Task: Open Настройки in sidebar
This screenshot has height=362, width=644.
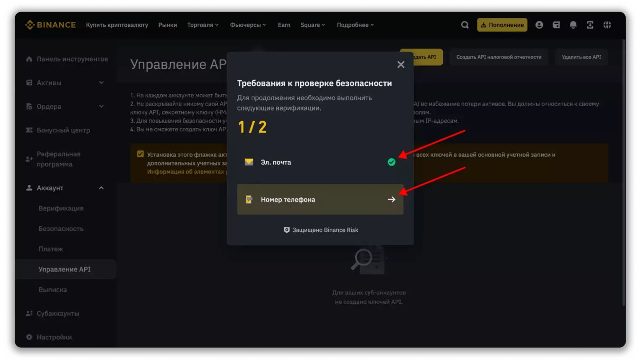Action: pos(54,337)
